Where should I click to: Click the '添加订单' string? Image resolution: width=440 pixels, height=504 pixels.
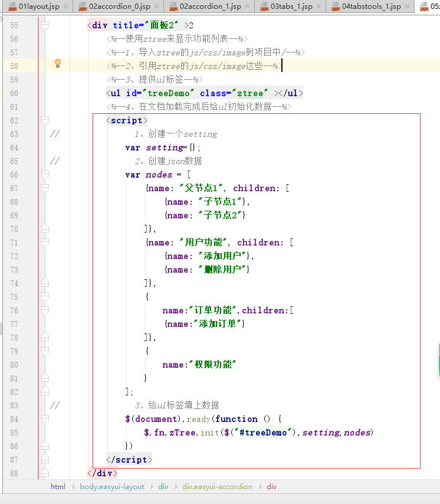(218, 323)
